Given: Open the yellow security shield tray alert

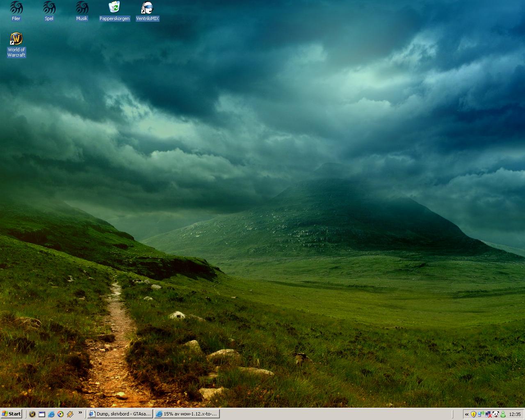Looking at the screenshot, I should [473, 414].
